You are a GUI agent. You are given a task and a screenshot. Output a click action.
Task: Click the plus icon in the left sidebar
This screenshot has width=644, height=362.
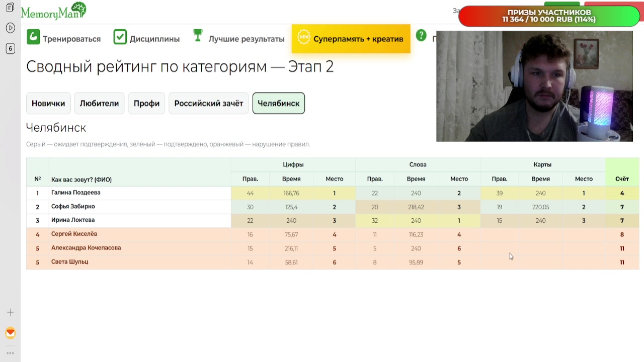[10, 312]
